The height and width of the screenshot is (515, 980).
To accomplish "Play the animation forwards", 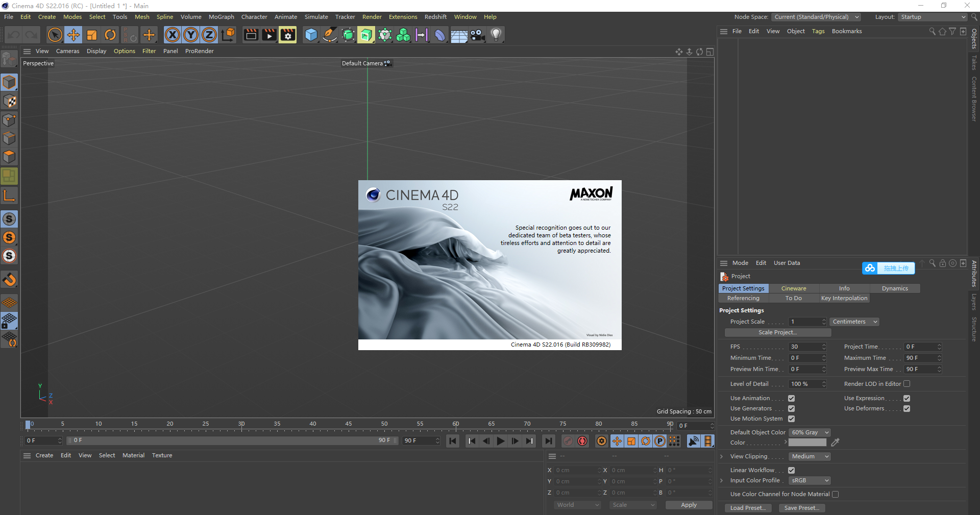I will 501,441.
